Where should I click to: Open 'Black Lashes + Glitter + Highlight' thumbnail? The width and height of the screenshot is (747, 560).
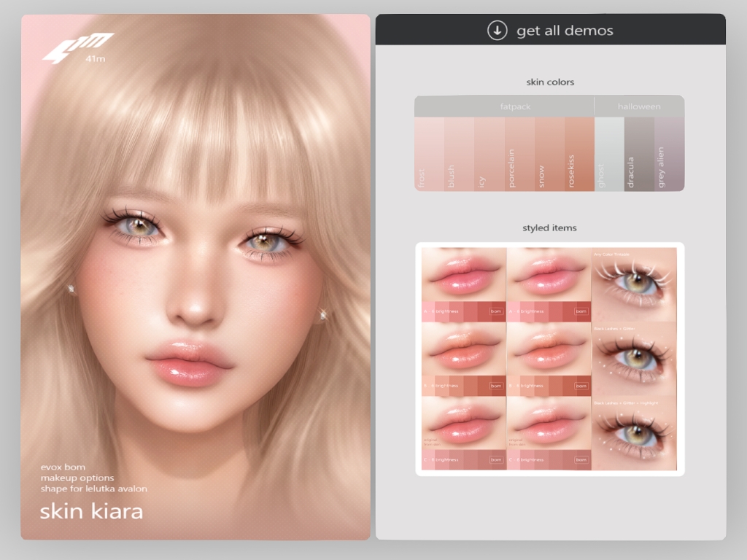pyautogui.click(x=634, y=433)
